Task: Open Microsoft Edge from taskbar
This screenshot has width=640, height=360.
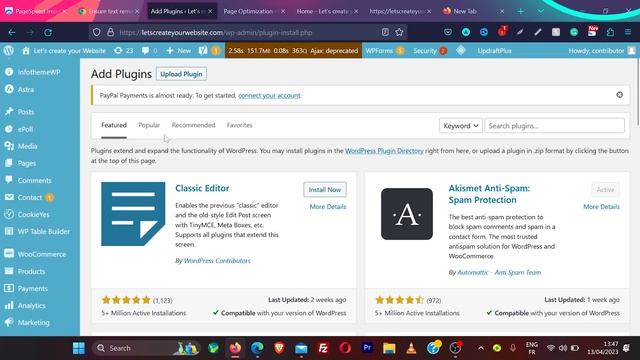Action: pos(257,348)
